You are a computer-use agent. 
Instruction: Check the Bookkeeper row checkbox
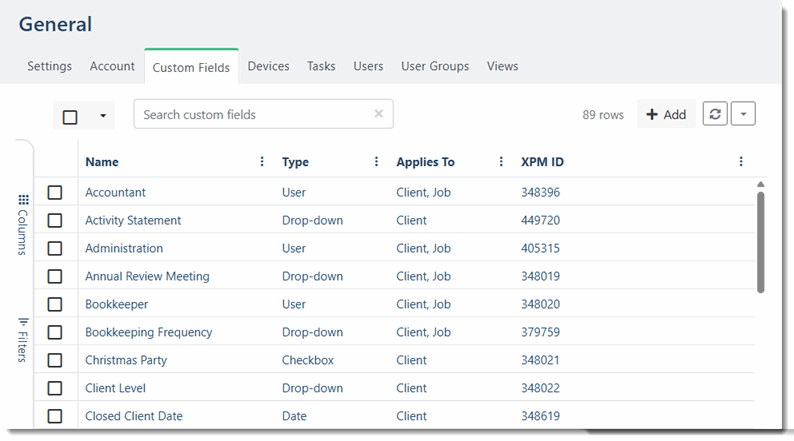tap(55, 304)
